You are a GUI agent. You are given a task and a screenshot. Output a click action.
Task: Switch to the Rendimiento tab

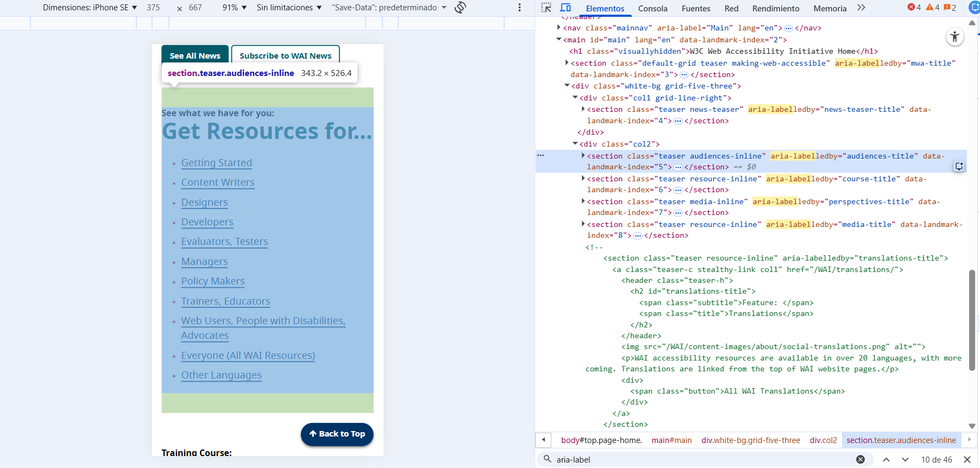775,9
